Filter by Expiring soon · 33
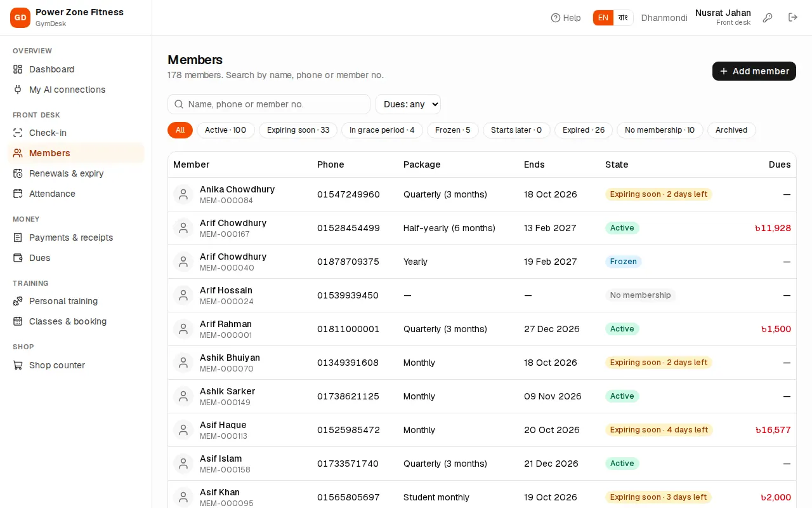This screenshot has height=508, width=812. point(298,130)
